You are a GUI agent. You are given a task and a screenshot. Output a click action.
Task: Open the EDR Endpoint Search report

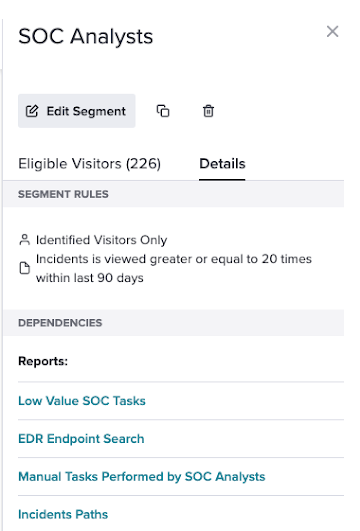(x=81, y=439)
